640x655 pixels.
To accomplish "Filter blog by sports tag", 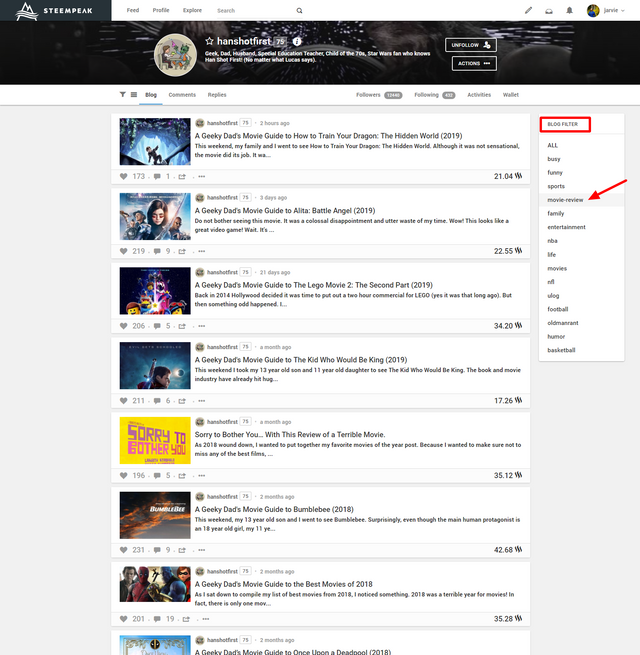I will pos(556,186).
